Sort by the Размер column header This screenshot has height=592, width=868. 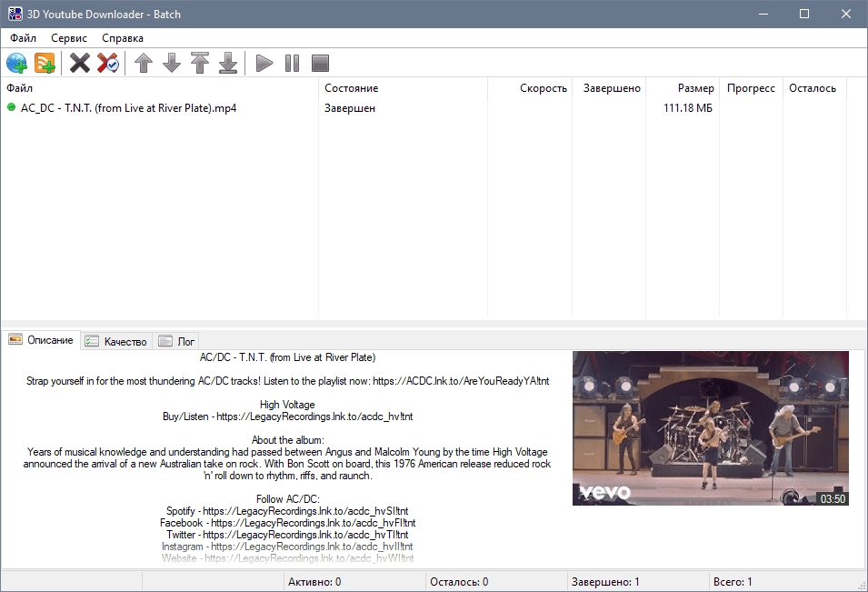click(683, 88)
